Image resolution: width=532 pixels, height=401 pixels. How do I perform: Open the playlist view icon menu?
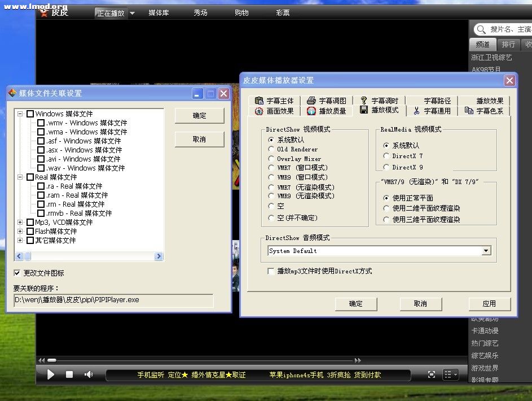pos(451,374)
